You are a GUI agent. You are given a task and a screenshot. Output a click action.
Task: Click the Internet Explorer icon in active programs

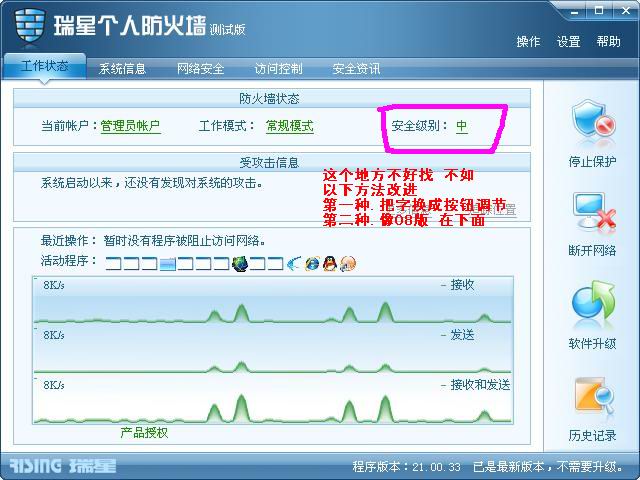point(312,264)
